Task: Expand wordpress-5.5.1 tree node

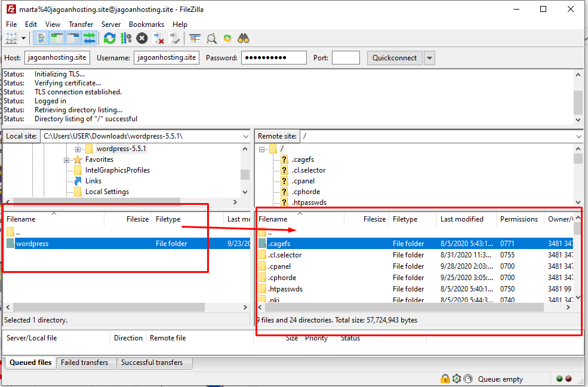Action: pyautogui.click(x=78, y=149)
